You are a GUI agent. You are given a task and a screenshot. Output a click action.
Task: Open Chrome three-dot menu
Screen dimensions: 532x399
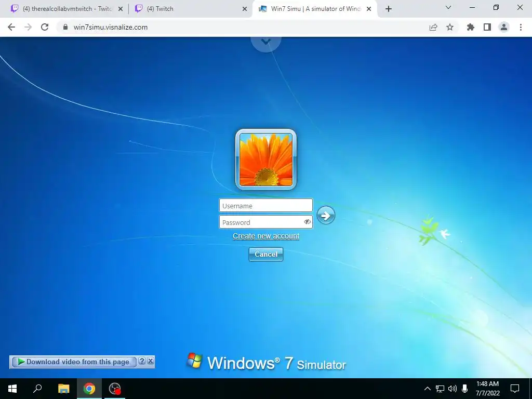(521, 27)
